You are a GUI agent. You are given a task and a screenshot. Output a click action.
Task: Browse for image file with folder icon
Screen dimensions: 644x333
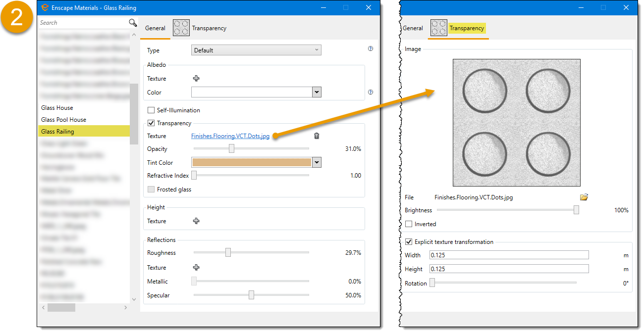coord(584,197)
